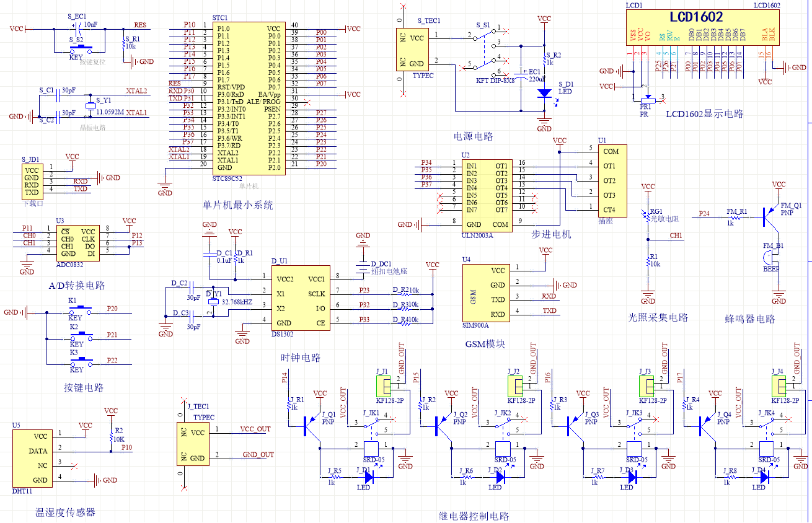Select the S_S2 reset key switch
The image size is (812, 523).
coord(81,48)
